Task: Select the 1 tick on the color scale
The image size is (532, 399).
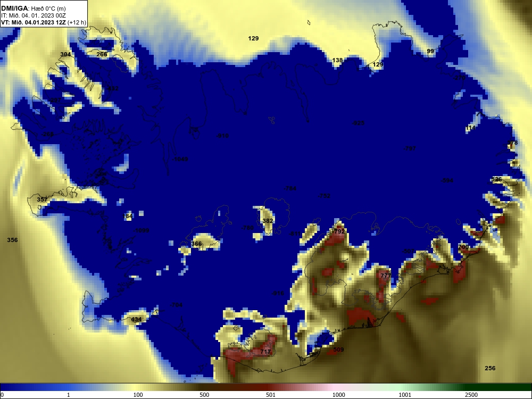Action: 68,395
